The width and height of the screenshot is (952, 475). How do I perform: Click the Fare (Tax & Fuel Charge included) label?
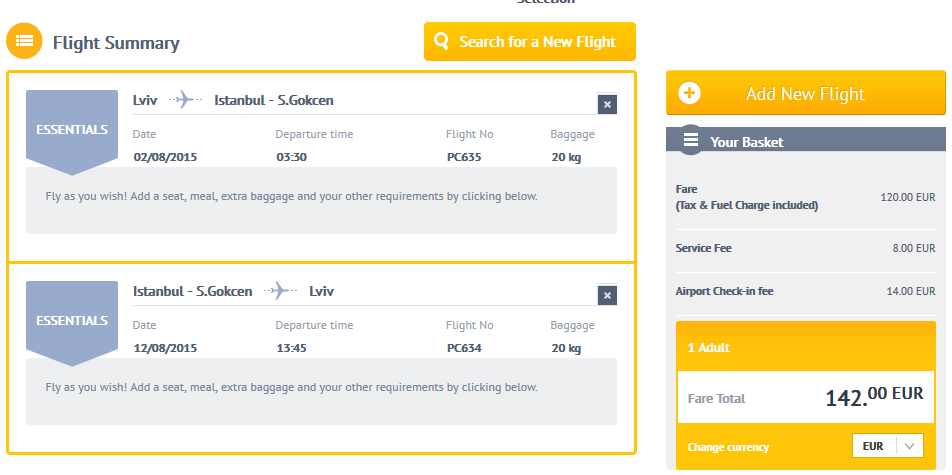747,197
